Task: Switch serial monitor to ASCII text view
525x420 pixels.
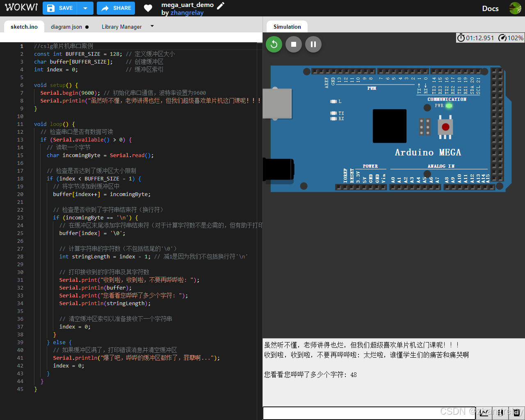Action: [x=517, y=413]
